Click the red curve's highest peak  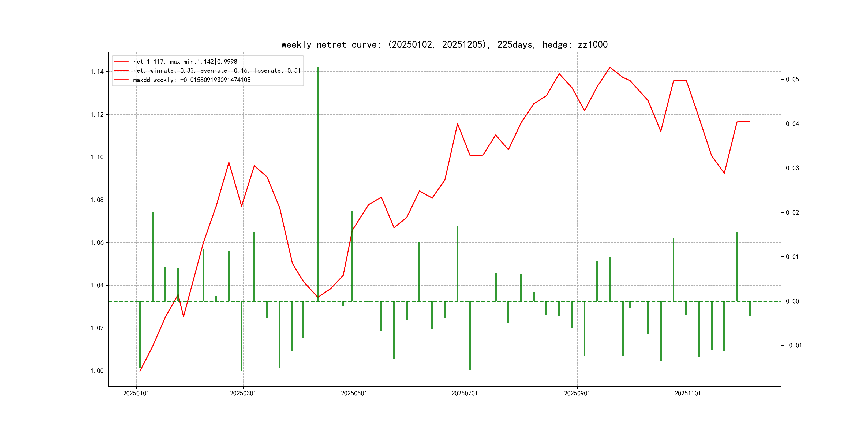[x=610, y=68]
